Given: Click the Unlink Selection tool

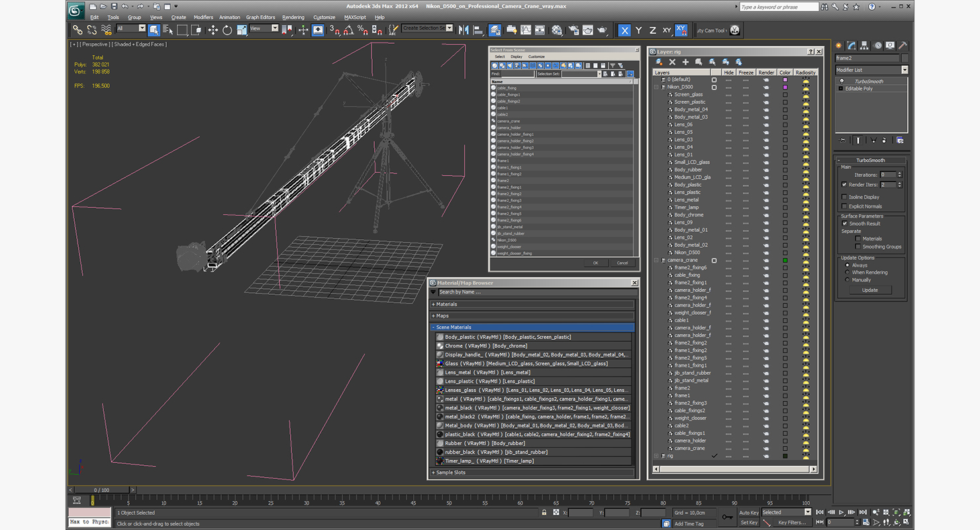Looking at the screenshot, I should [92, 30].
